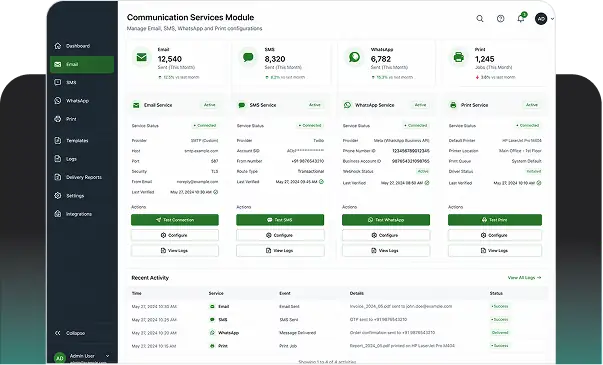Click the Print printer icon in stats card
Screen dimensions: 603x365
pos(458,57)
